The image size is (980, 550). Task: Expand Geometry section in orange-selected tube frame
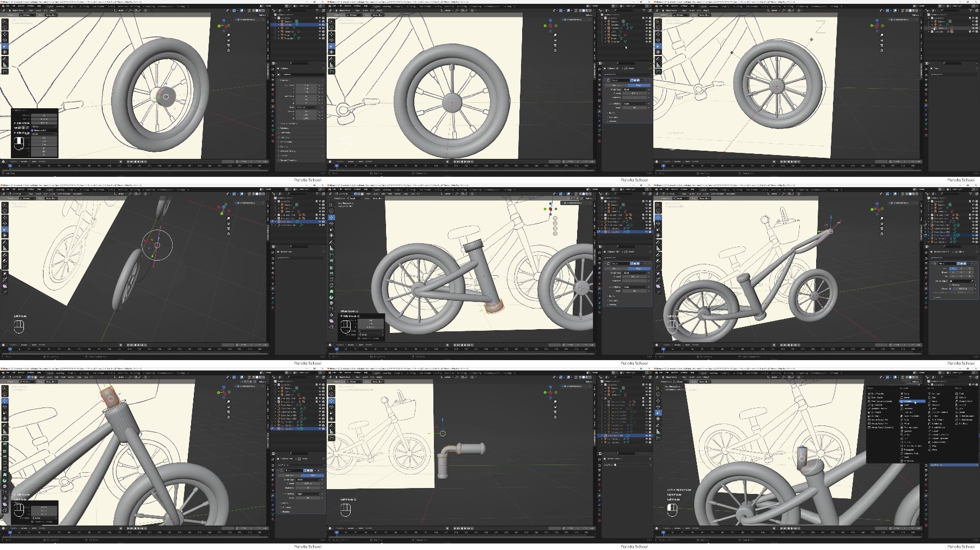[613, 300]
